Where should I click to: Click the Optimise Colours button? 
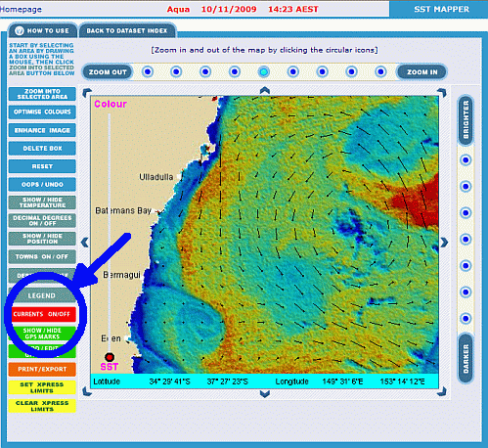42,112
